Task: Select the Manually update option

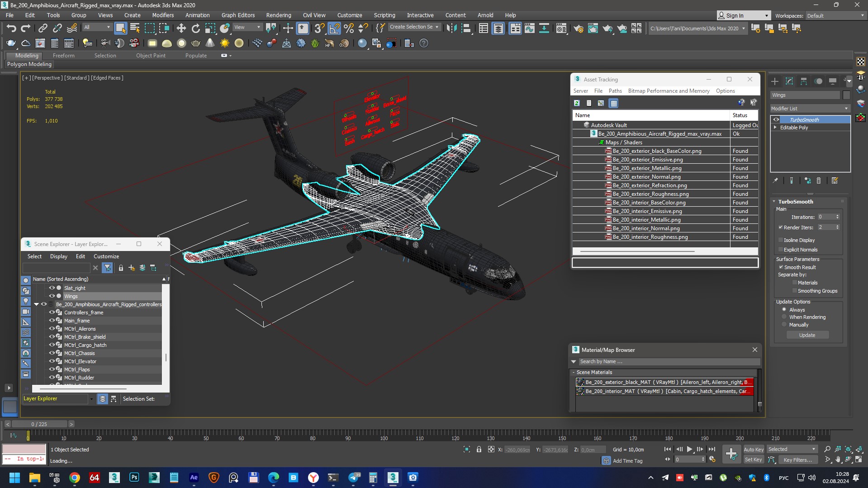Action: point(784,325)
